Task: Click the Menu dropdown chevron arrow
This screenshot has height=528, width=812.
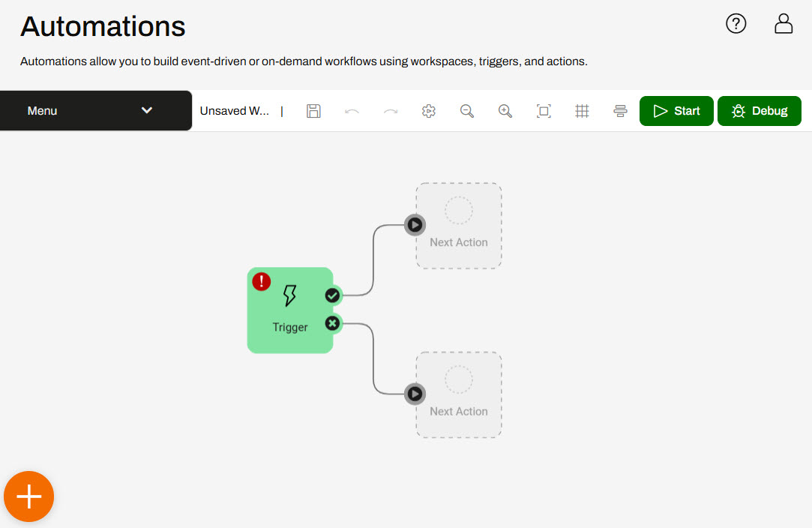Action: [147, 110]
